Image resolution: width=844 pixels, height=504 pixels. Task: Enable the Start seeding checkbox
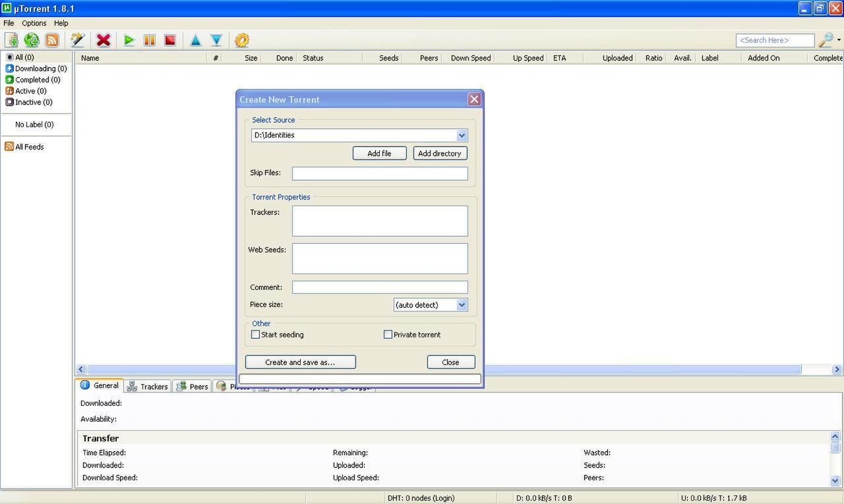(256, 335)
